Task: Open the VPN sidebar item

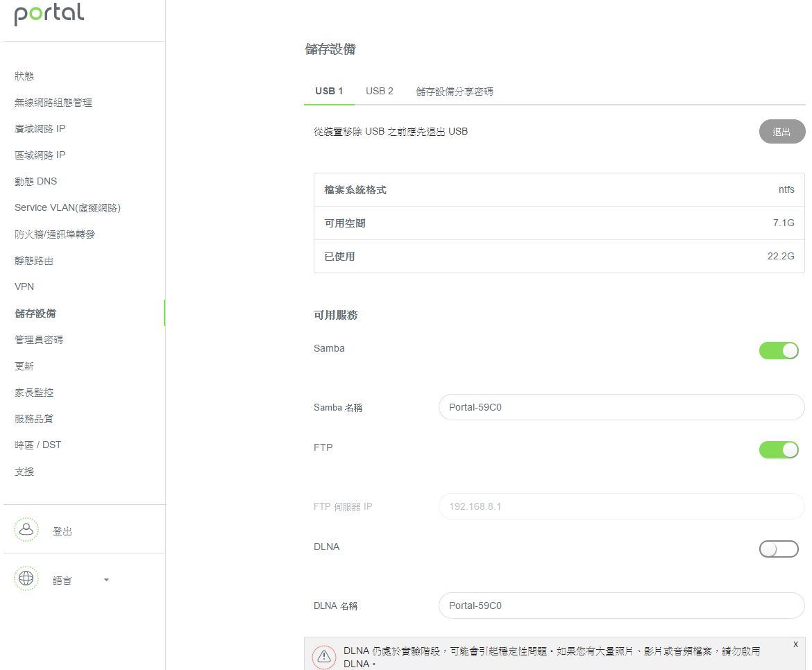Action: [x=24, y=286]
